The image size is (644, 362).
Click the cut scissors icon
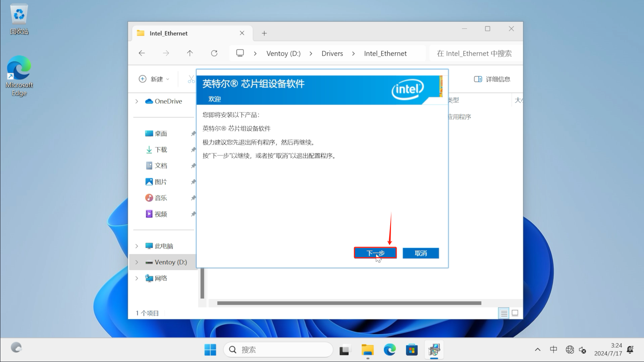(191, 79)
